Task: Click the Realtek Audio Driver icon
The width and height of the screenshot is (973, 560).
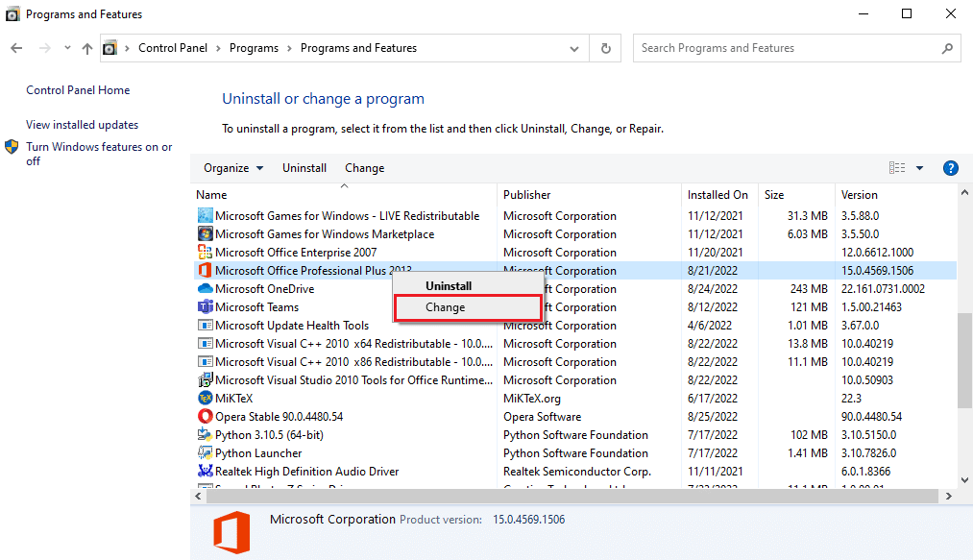Action: 205,471
